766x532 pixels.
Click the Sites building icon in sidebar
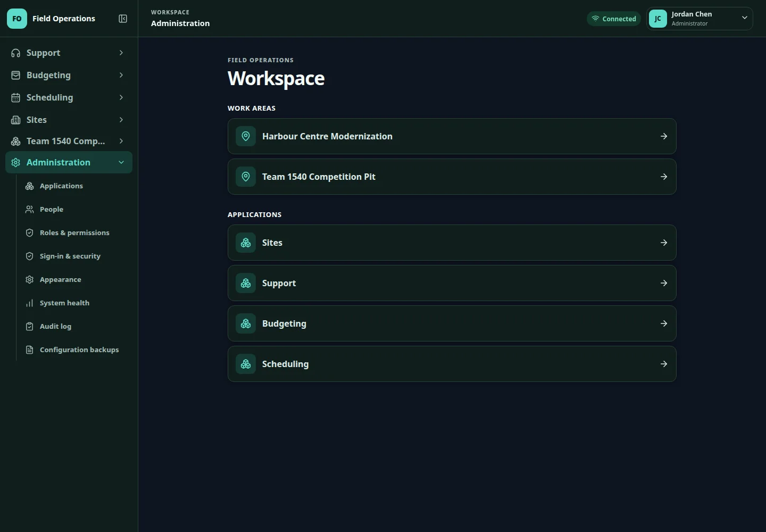coord(16,120)
